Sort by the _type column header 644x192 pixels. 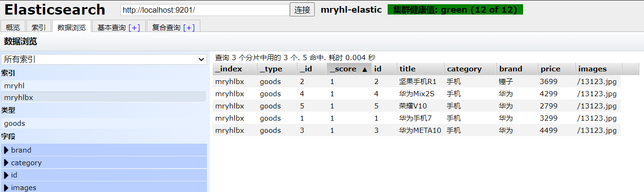click(277, 69)
